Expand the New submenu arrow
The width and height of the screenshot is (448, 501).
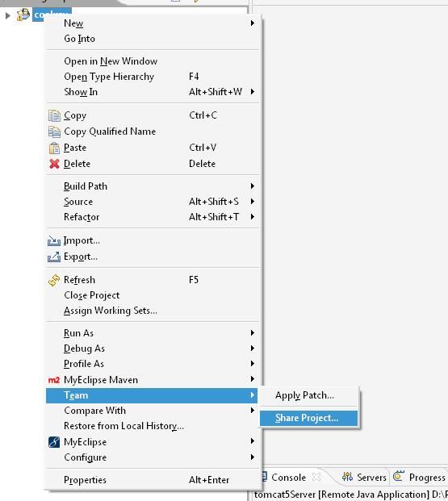coord(253,23)
